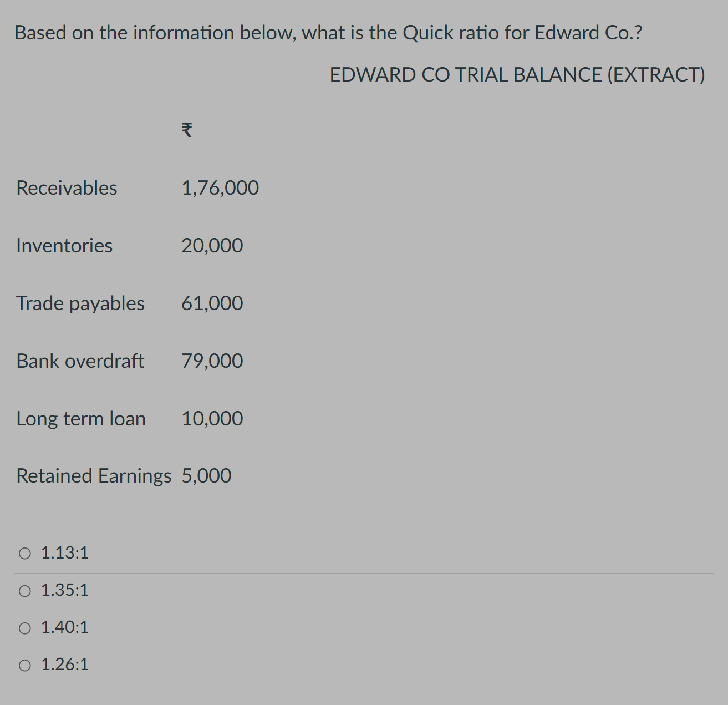Click the answer label 1.26:1
Image resolution: width=728 pixels, height=705 pixels.
[64, 665]
